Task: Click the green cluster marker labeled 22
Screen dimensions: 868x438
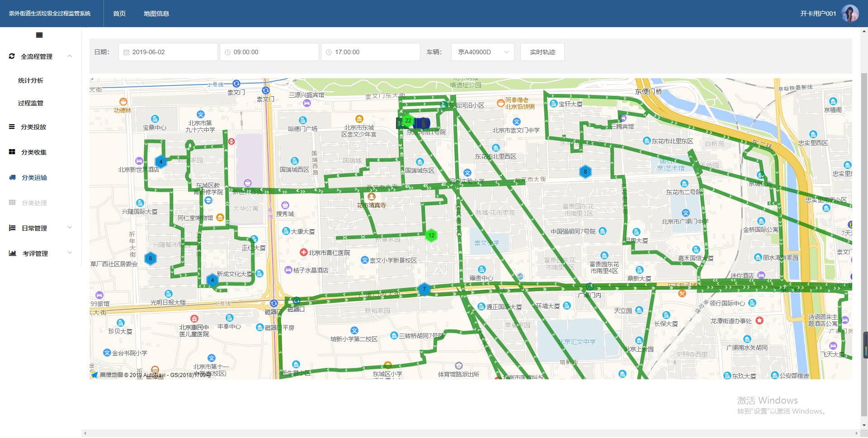Action: click(408, 121)
